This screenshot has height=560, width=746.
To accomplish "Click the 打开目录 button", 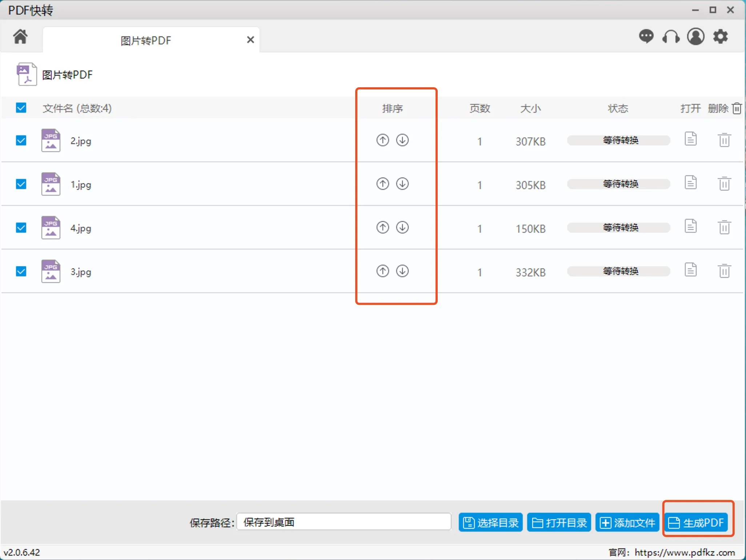I will [x=559, y=523].
